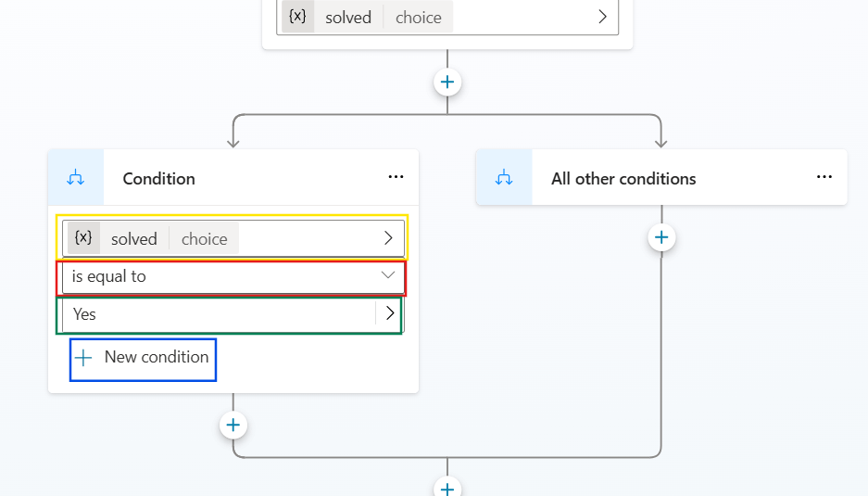Click the add node plus above the branches
This screenshot has height=496, width=868.
(x=447, y=82)
